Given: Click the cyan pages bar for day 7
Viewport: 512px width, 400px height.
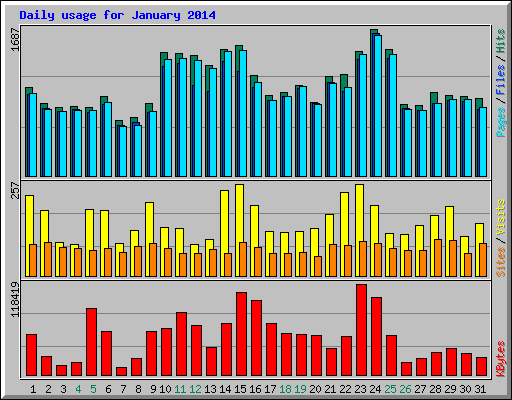Looking at the screenshot, I should coord(123,151).
